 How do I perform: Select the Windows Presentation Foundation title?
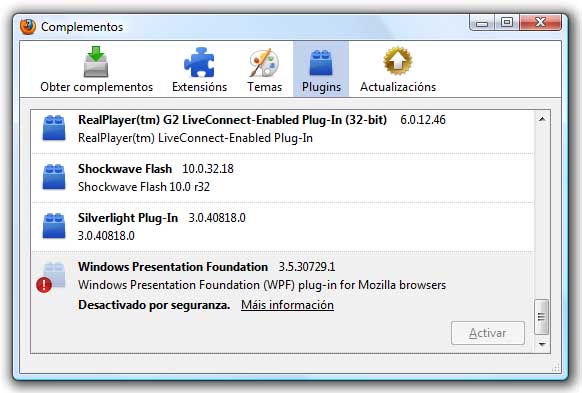coord(173,267)
